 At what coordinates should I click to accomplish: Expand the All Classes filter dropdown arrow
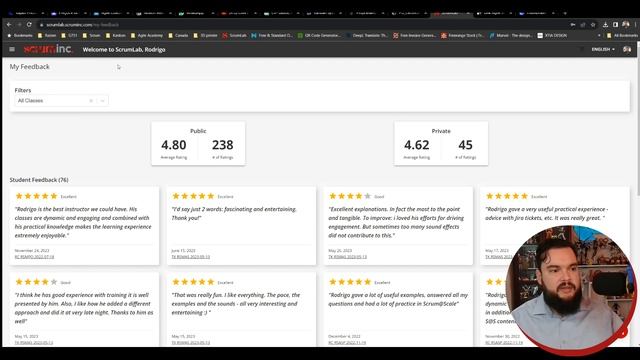pyautogui.click(x=102, y=100)
